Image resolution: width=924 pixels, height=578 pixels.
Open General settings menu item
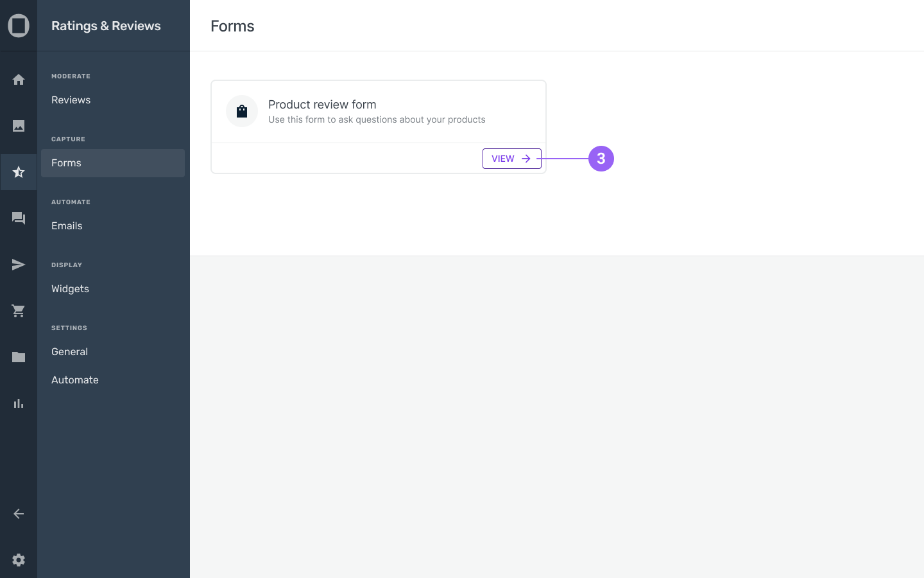[70, 352]
